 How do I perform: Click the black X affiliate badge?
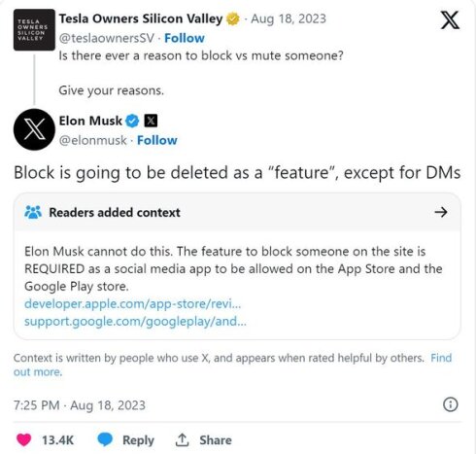pyautogui.click(x=151, y=121)
